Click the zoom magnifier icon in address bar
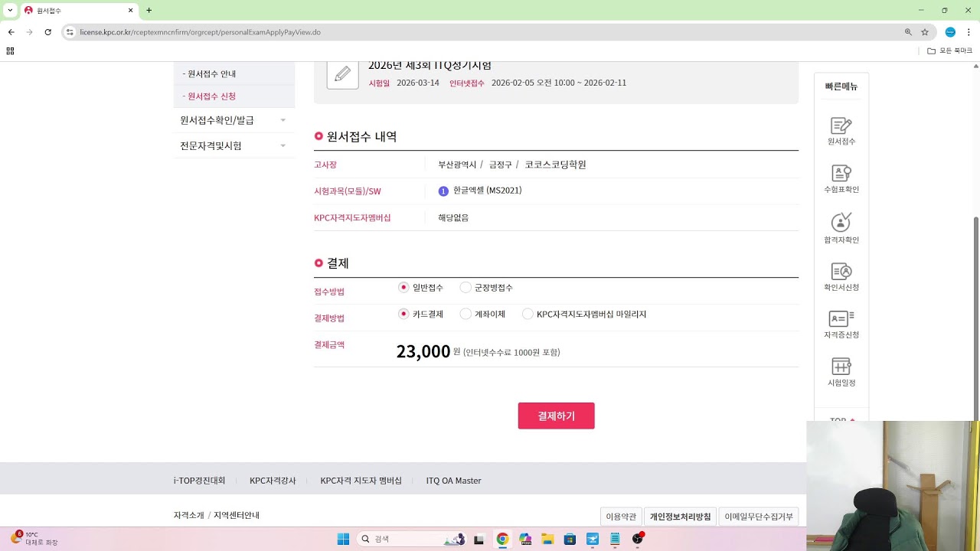The image size is (980, 551). 908,32
